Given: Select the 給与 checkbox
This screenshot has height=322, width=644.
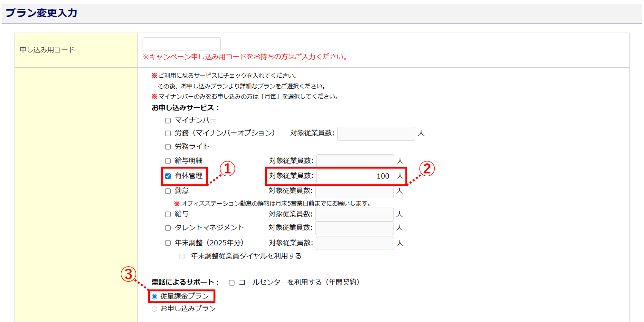Looking at the screenshot, I should 168,214.
